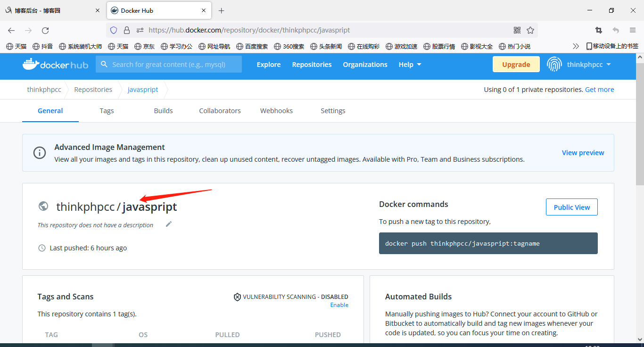Open the Collaborators tab
The height and width of the screenshot is (347, 644).
(220, 111)
